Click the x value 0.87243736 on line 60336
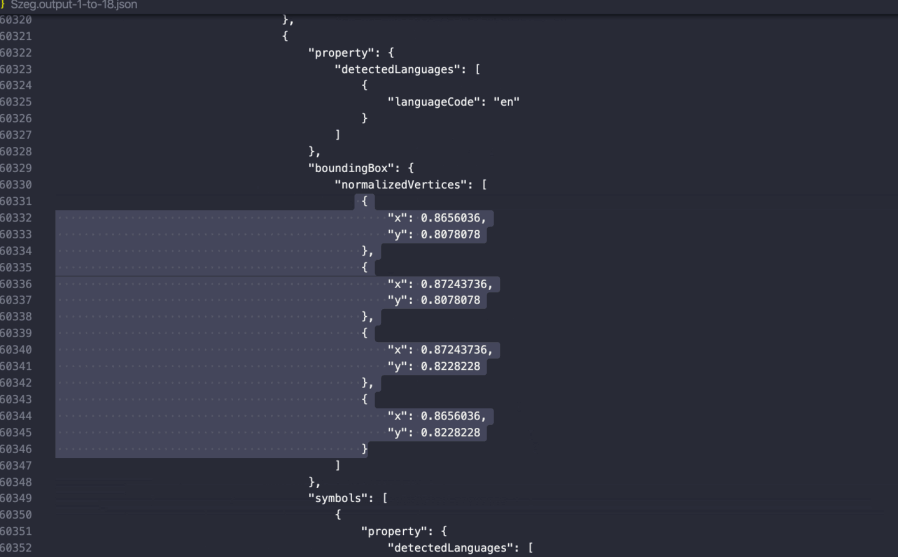 tap(456, 284)
